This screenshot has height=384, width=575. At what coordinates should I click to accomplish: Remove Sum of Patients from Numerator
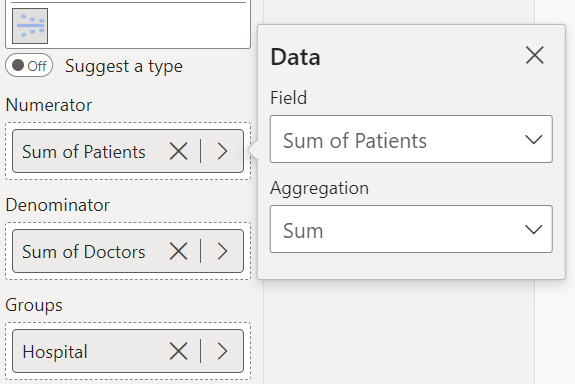pos(179,151)
